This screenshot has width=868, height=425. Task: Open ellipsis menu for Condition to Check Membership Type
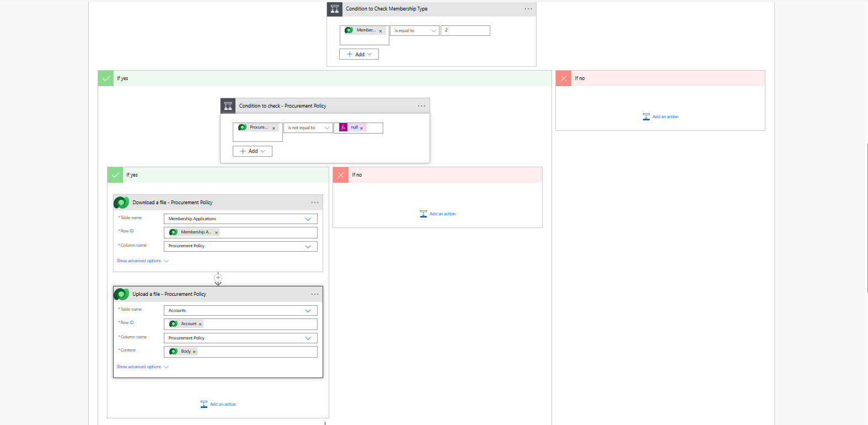[x=528, y=9]
